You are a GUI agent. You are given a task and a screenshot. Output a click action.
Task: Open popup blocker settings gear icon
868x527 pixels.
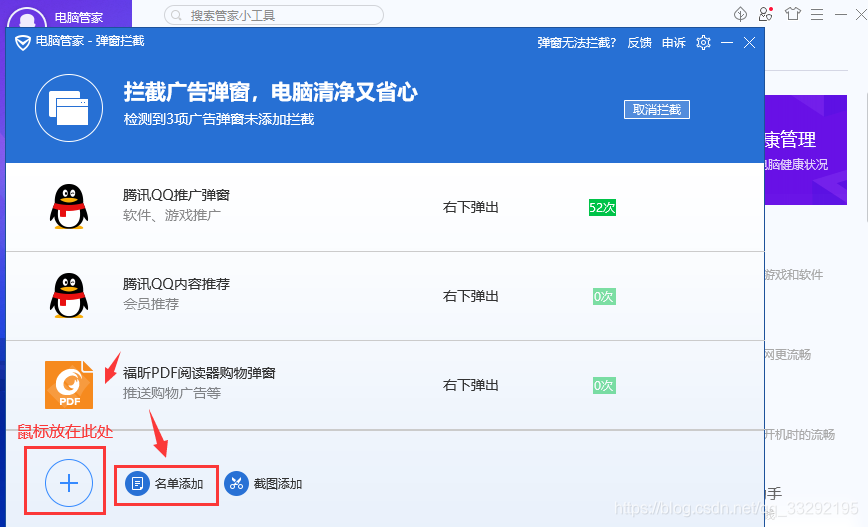tap(703, 43)
